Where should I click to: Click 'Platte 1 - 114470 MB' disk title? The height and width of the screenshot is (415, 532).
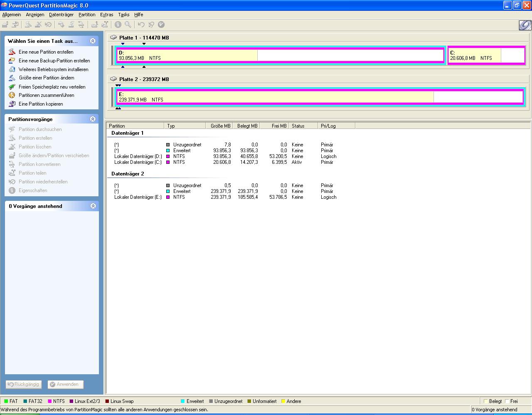click(144, 37)
